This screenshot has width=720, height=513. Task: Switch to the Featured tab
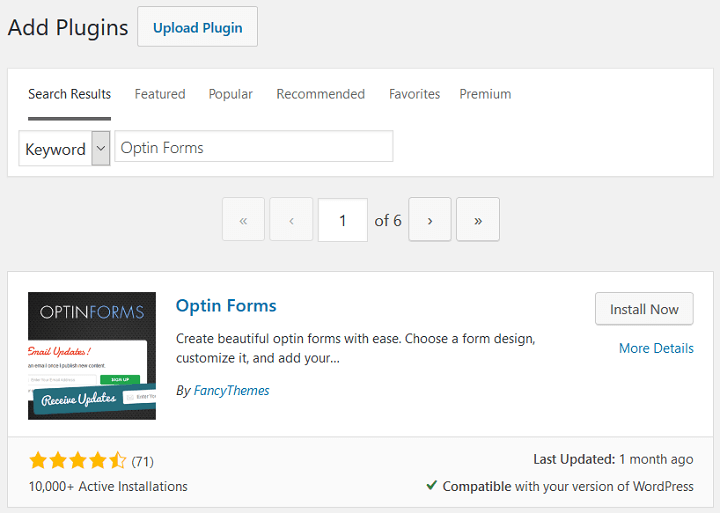160,94
